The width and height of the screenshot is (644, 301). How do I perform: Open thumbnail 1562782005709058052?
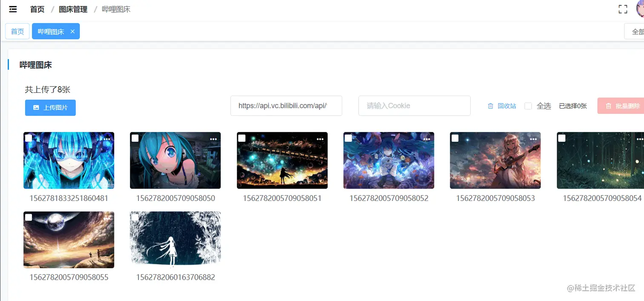click(x=388, y=161)
